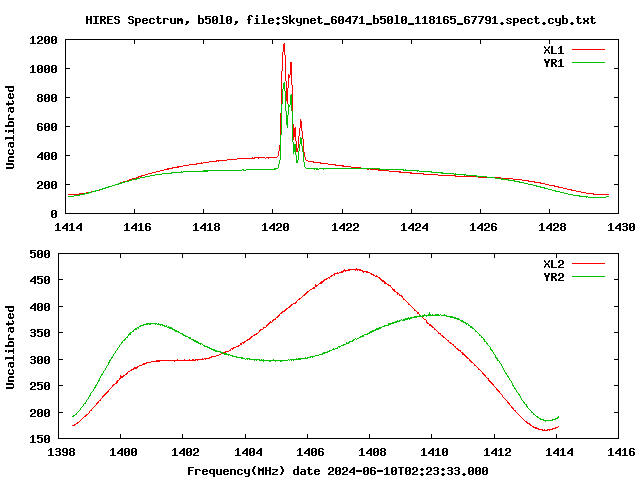The width and height of the screenshot is (640, 480).
Task: Click the 1430 x-axis tick label
Action: (x=621, y=227)
